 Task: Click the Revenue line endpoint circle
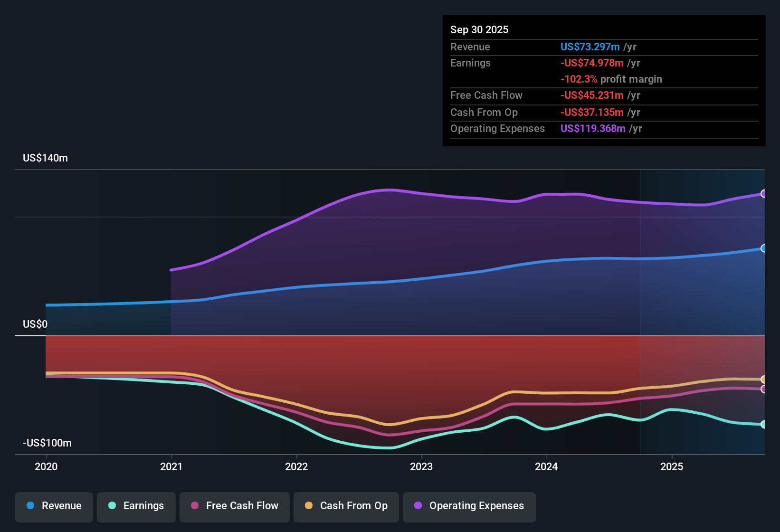click(764, 248)
